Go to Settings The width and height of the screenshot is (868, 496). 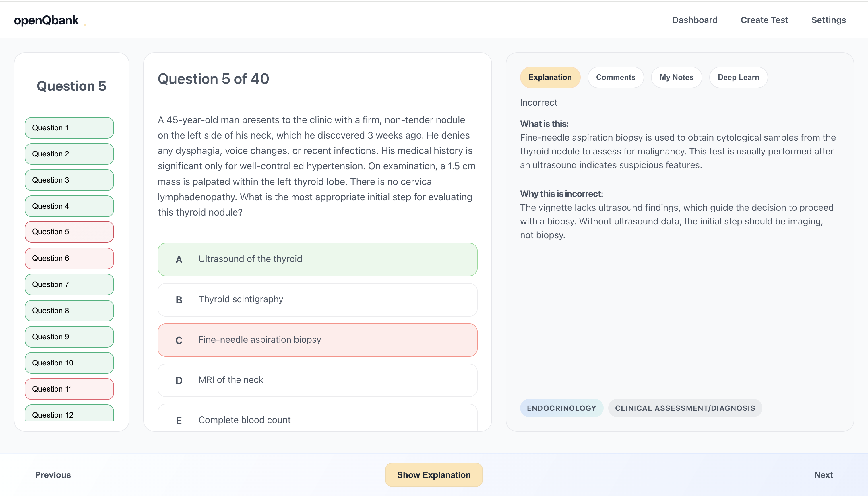pos(828,20)
